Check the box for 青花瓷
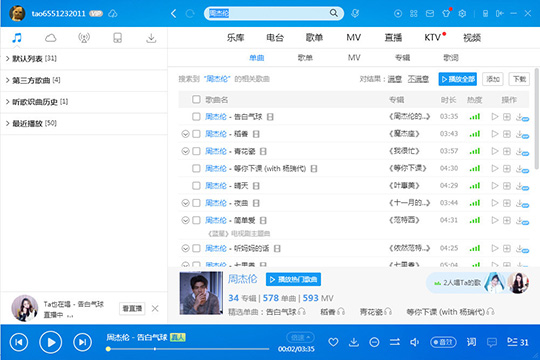 [x=196, y=151]
